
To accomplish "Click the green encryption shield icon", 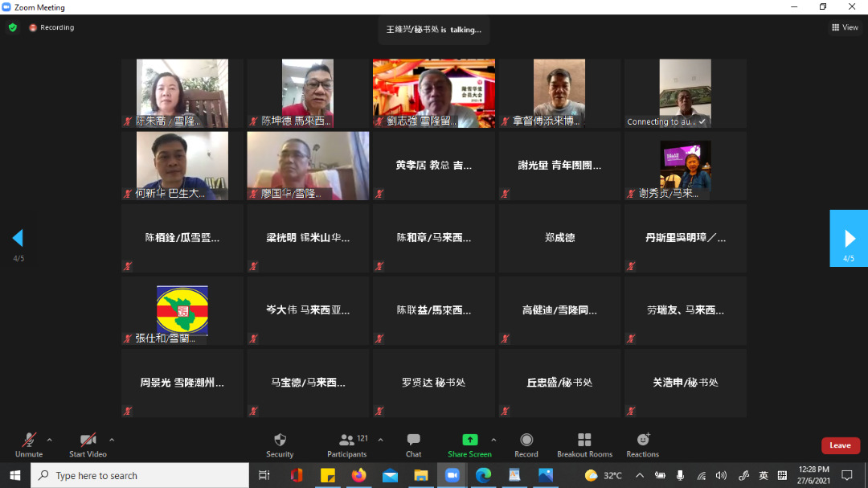I will [12, 27].
